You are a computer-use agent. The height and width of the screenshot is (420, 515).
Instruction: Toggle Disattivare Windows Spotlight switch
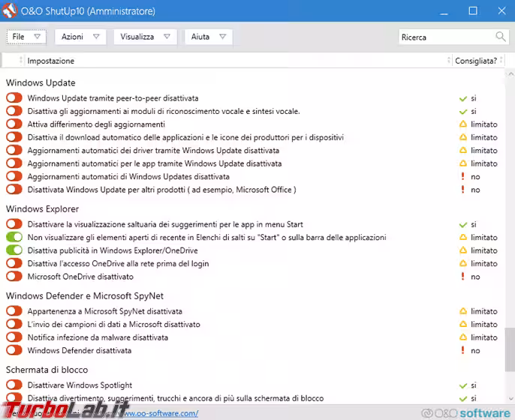point(14,385)
